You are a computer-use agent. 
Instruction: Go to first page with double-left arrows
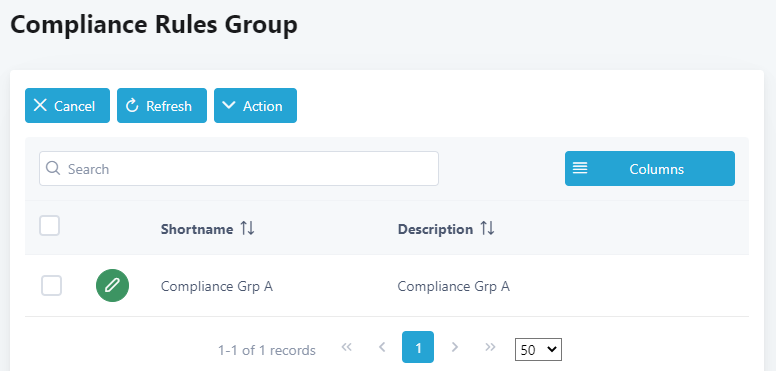click(347, 347)
